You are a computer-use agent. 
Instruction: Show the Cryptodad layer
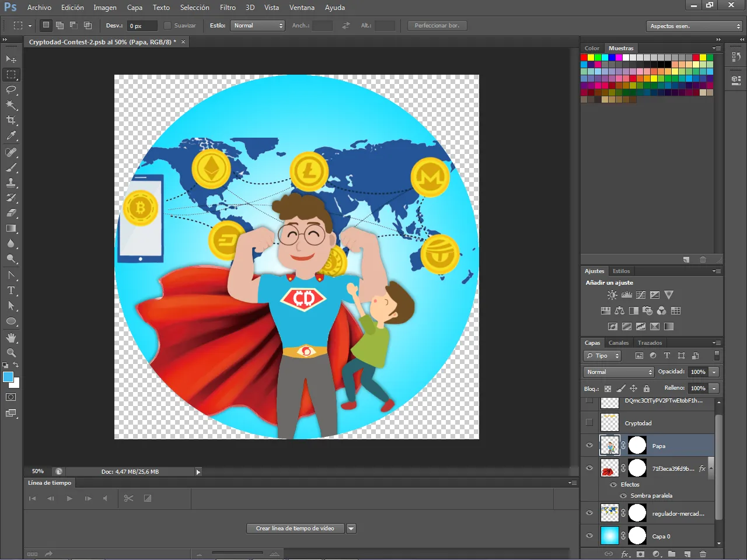pyautogui.click(x=589, y=422)
